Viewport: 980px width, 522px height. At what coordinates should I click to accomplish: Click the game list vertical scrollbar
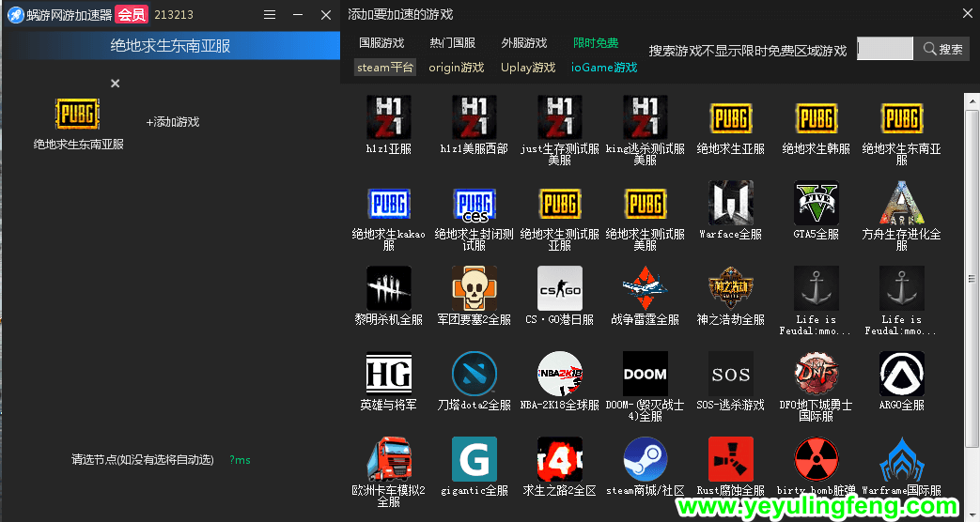[x=972, y=278]
